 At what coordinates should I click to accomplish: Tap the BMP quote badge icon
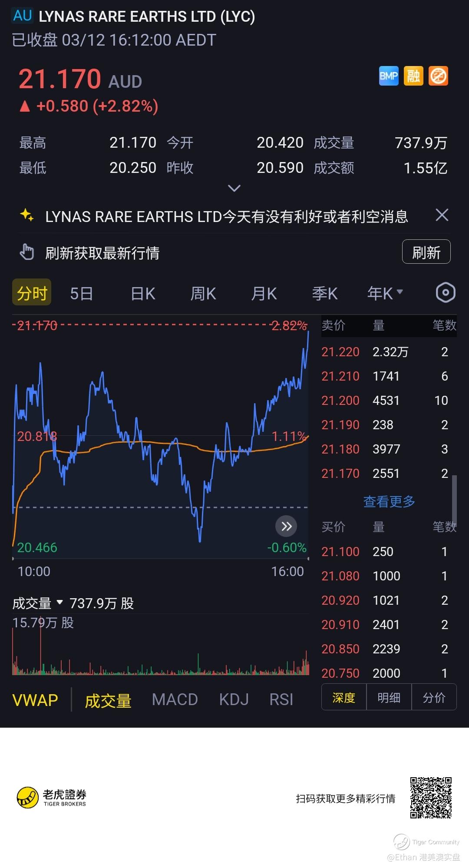pos(389,76)
